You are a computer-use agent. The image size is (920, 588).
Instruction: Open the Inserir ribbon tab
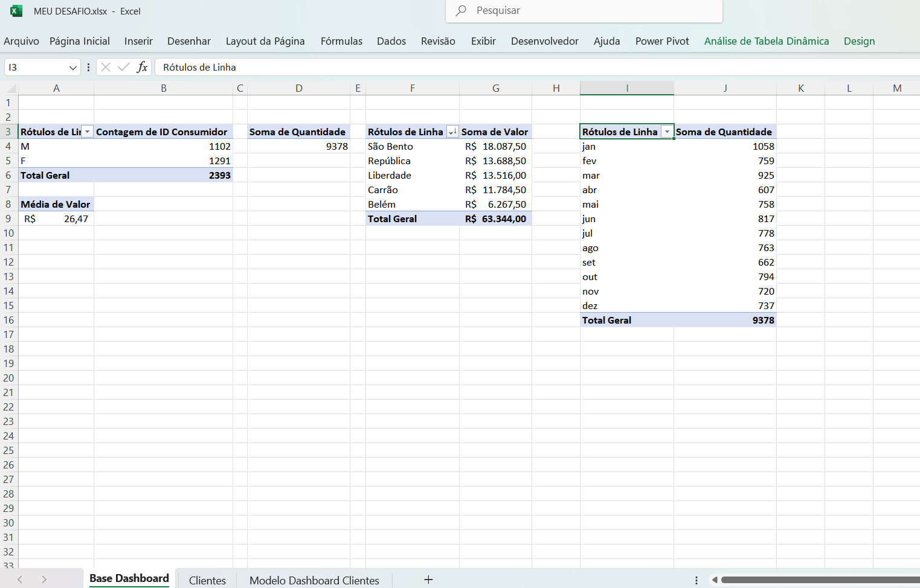138,41
